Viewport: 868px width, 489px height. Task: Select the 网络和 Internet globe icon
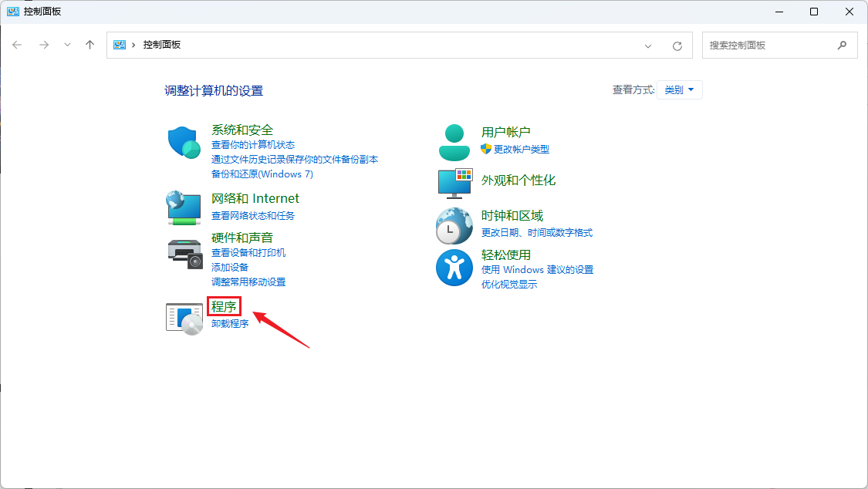[183, 207]
